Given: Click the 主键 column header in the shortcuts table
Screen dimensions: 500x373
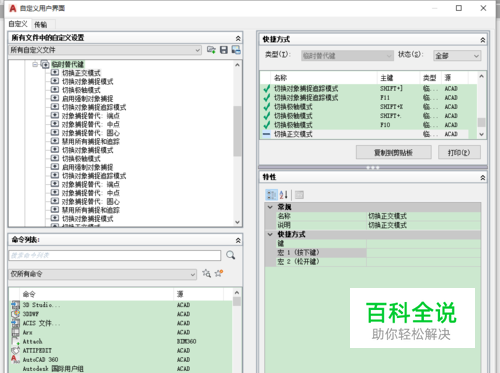Looking at the screenshot, I should (398, 78).
